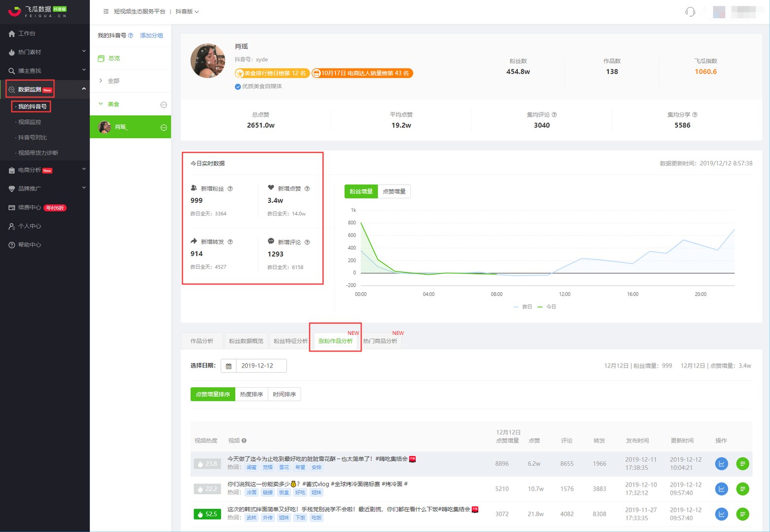Switch to the 粉丝数据概览 tab
770x532 pixels.
(x=246, y=341)
